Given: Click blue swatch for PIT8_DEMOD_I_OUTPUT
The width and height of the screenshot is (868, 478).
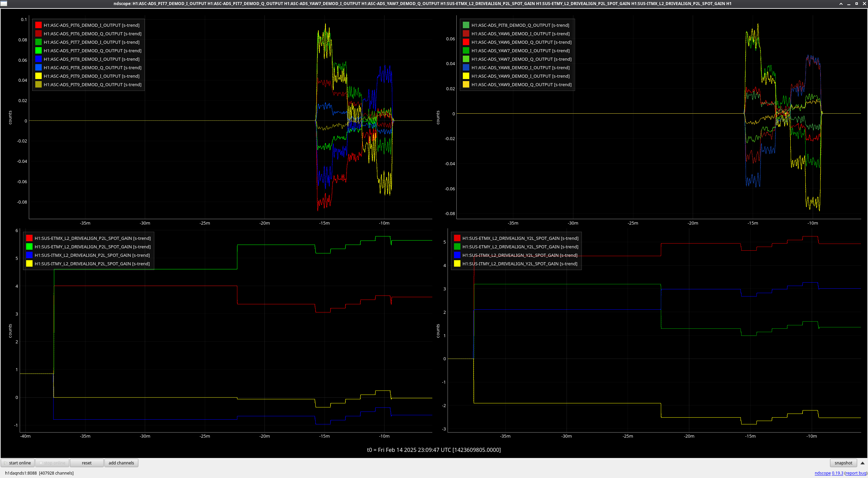Looking at the screenshot, I should point(38,59).
